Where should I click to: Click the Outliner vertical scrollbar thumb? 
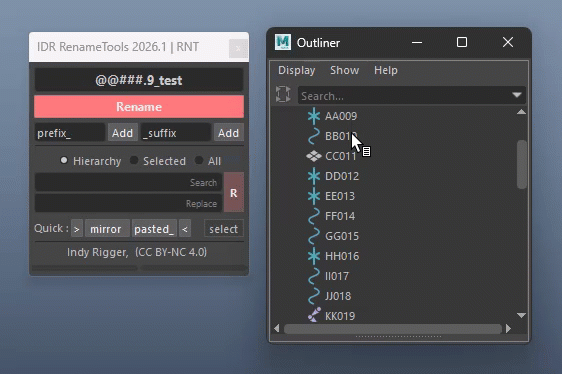[x=522, y=164]
